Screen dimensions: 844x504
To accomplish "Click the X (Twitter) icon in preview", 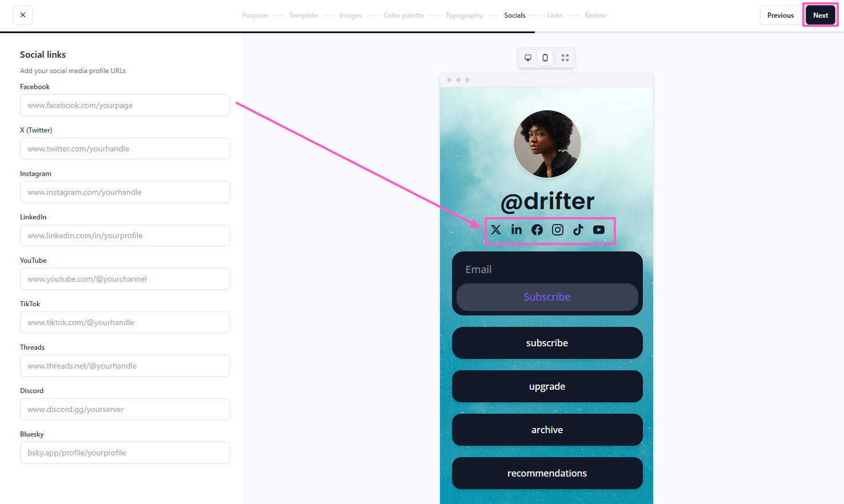I will pos(496,230).
